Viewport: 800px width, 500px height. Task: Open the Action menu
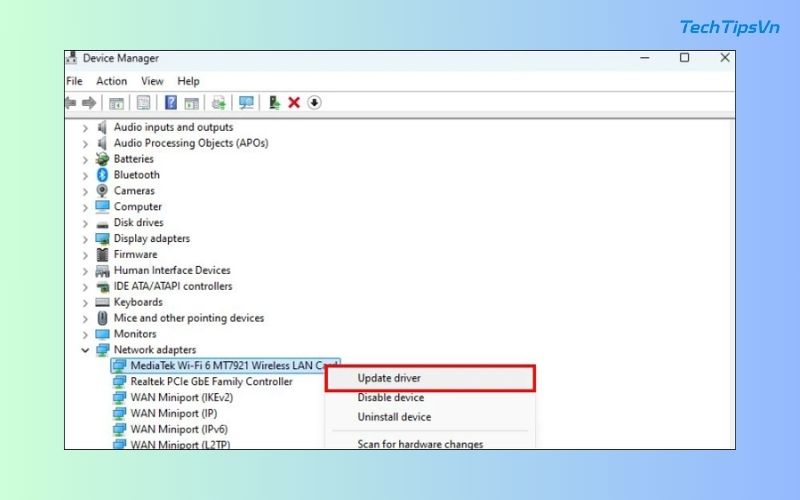[x=111, y=81]
